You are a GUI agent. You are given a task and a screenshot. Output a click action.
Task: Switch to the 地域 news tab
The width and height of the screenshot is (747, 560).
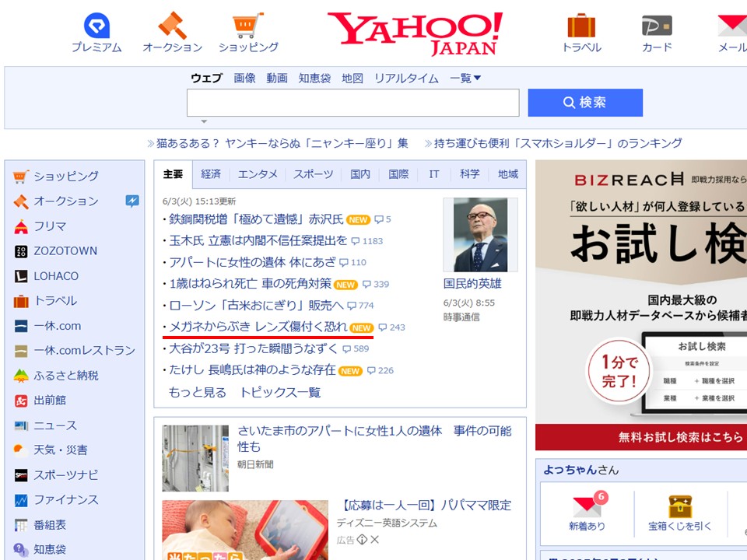click(508, 174)
